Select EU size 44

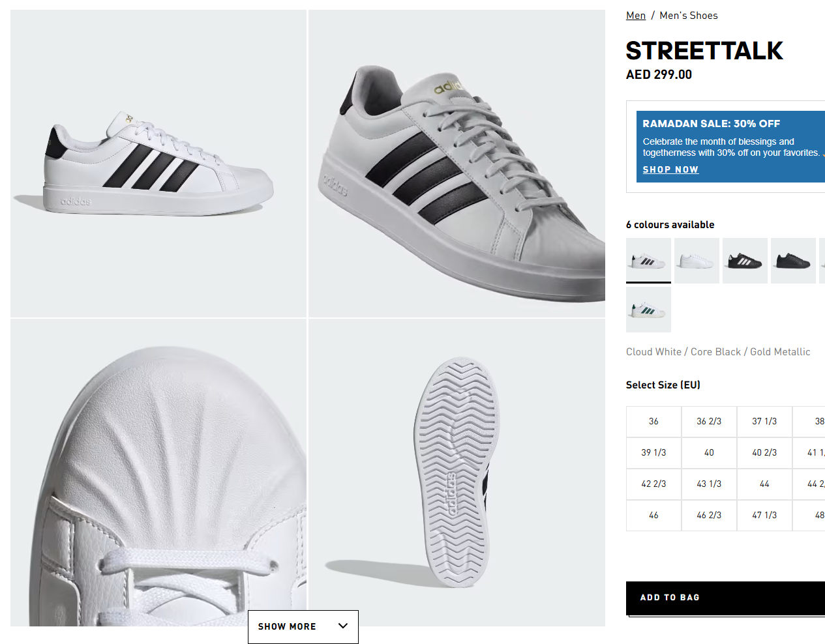pyautogui.click(x=764, y=484)
